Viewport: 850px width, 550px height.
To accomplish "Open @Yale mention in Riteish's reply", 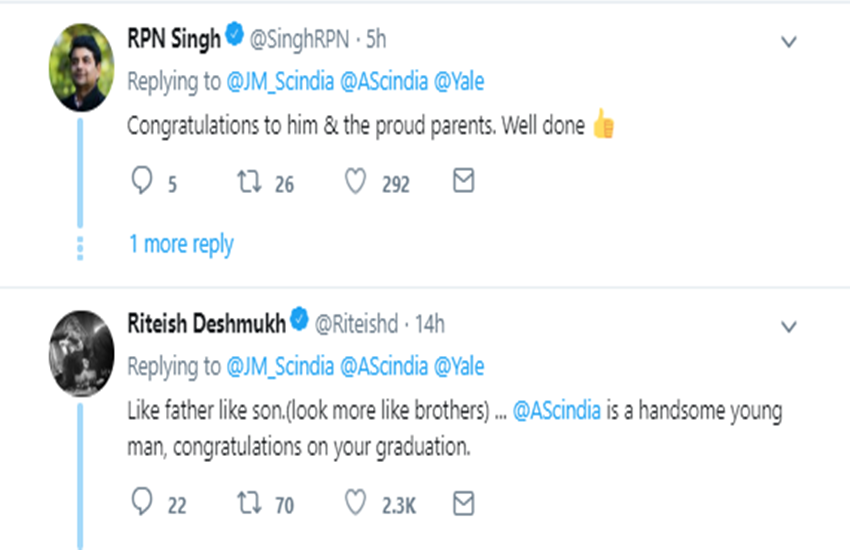I will click(459, 366).
